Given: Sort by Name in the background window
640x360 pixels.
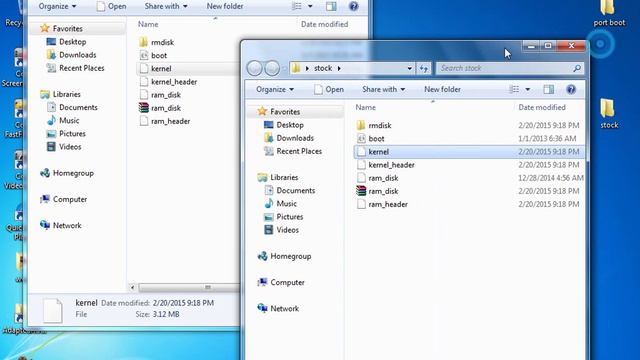Looking at the screenshot, I should tap(148, 24).
